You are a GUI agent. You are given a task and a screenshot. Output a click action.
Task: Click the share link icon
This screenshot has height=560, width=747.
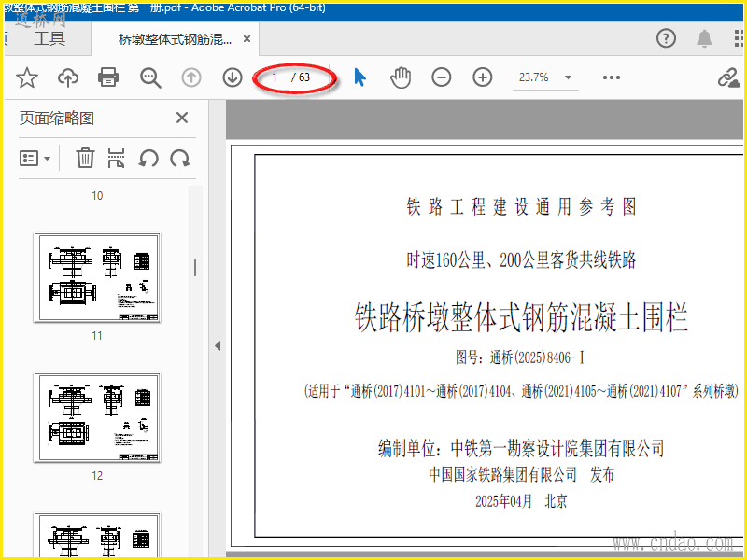click(x=729, y=77)
